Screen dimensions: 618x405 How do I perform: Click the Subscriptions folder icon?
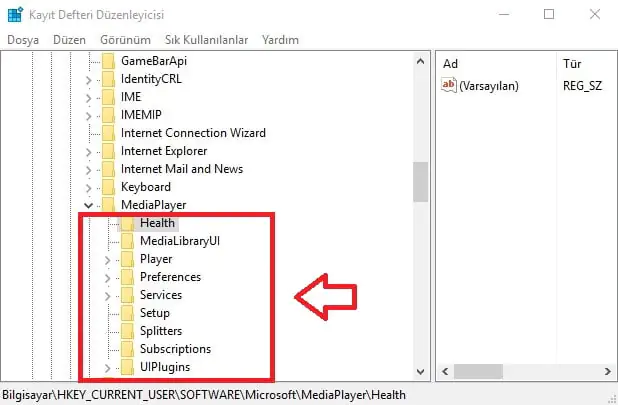(127, 349)
